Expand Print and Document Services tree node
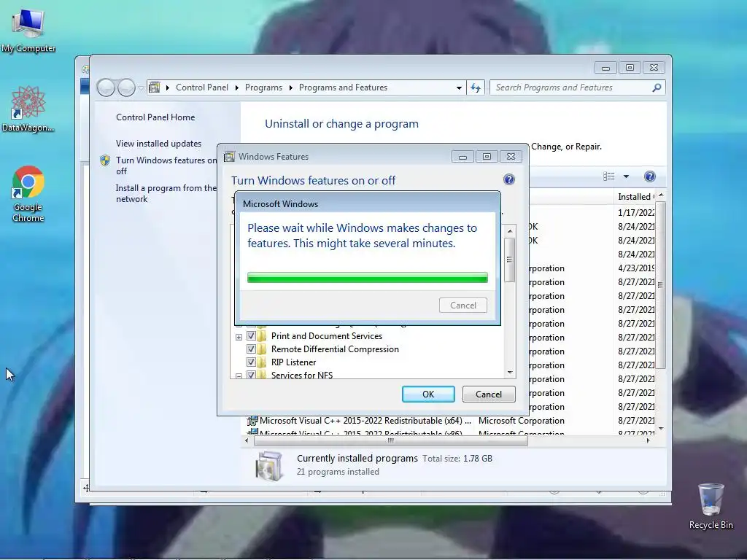 pos(239,337)
